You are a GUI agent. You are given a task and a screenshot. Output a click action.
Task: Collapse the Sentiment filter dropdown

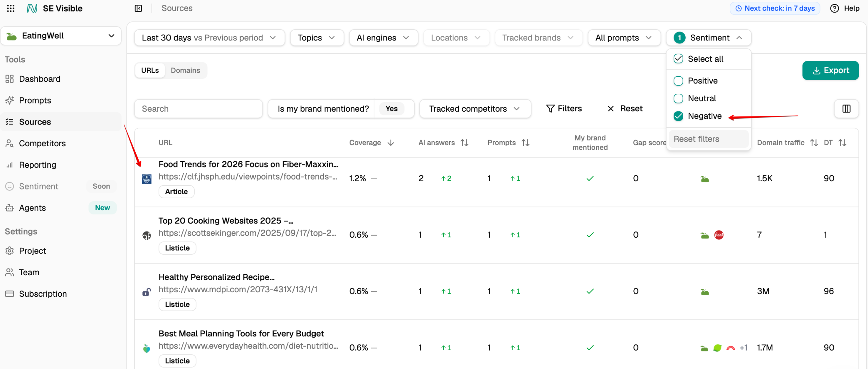709,38
